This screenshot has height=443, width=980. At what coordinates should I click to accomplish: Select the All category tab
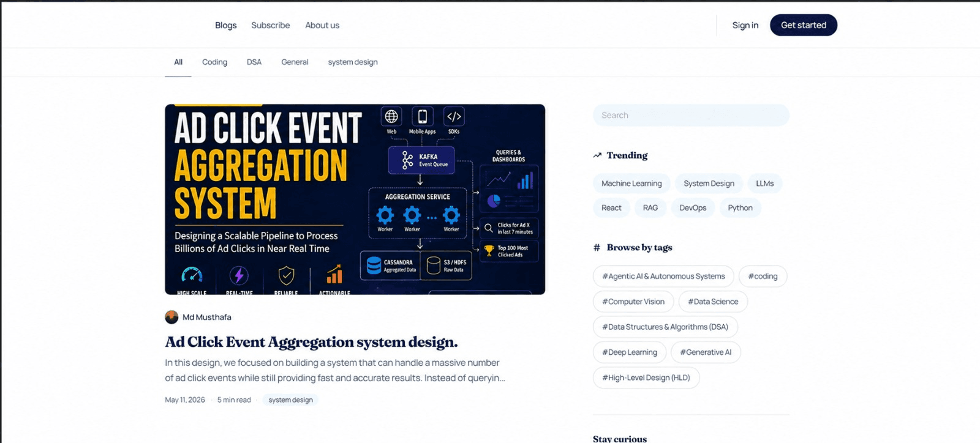(x=178, y=62)
